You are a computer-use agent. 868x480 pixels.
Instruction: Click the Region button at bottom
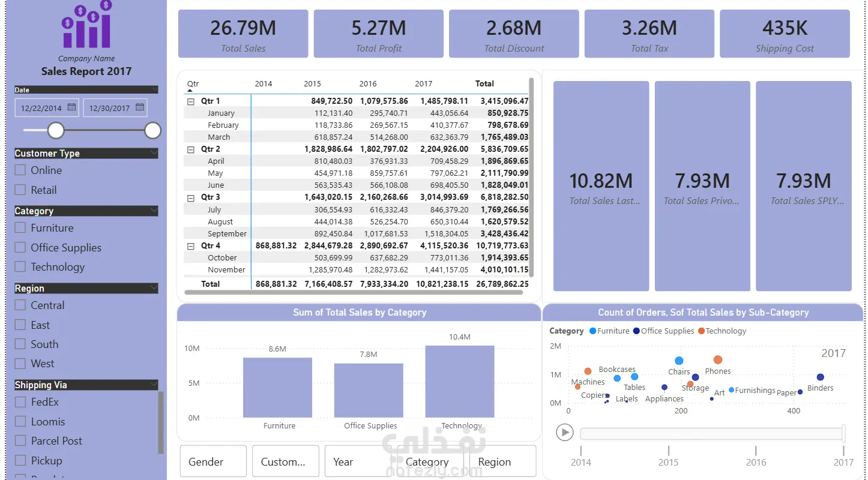[502, 461]
